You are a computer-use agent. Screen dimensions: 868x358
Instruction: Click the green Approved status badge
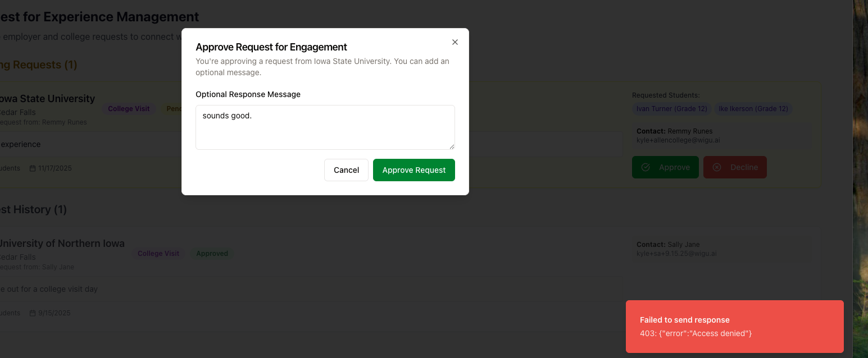click(212, 254)
